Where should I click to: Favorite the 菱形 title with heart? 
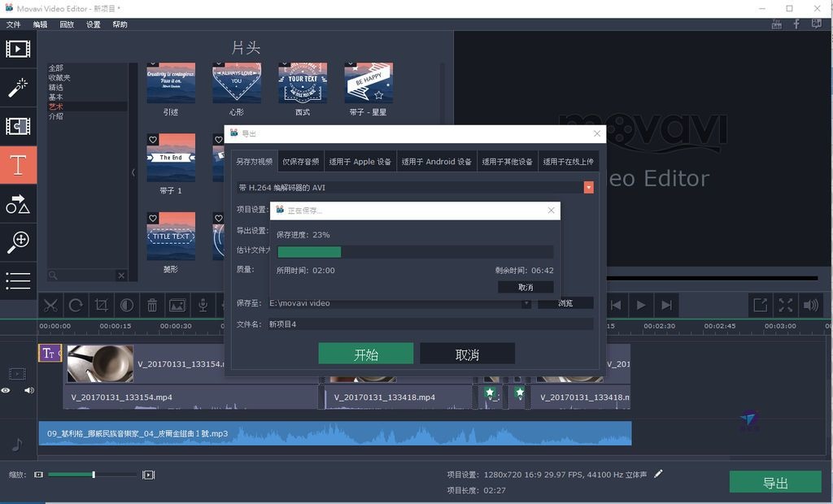tap(153, 219)
